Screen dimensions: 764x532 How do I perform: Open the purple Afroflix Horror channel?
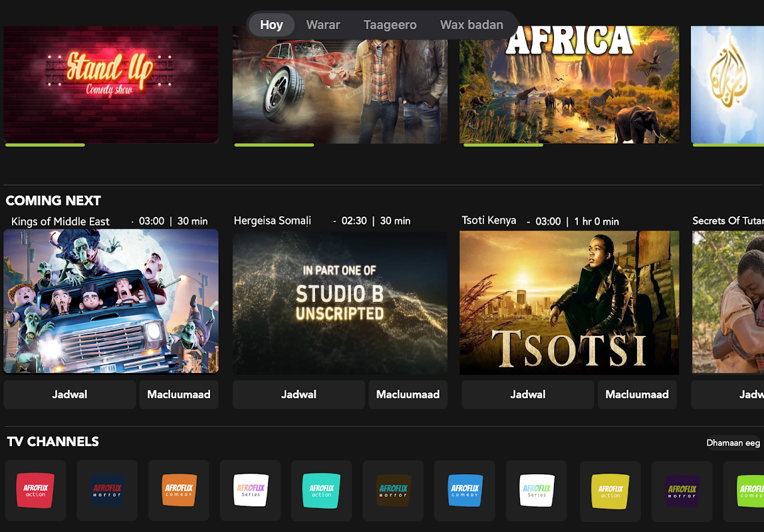coord(682,491)
